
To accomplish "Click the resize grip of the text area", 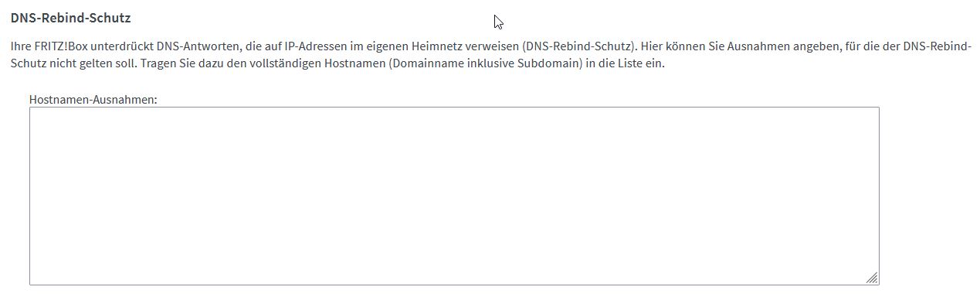I will [872, 278].
